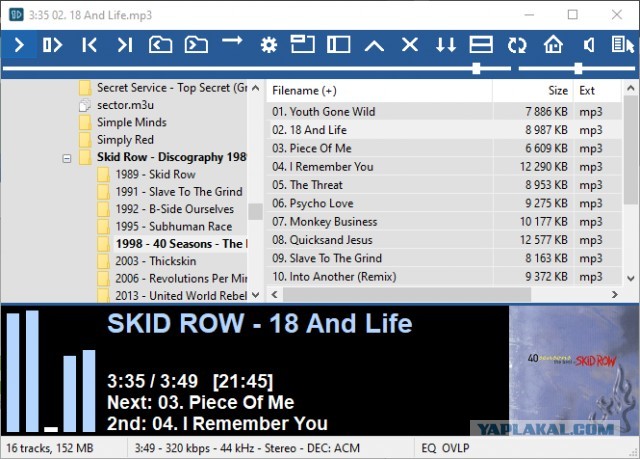Select track 02. 18 And Life

pyautogui.click(x=444, y=130)
